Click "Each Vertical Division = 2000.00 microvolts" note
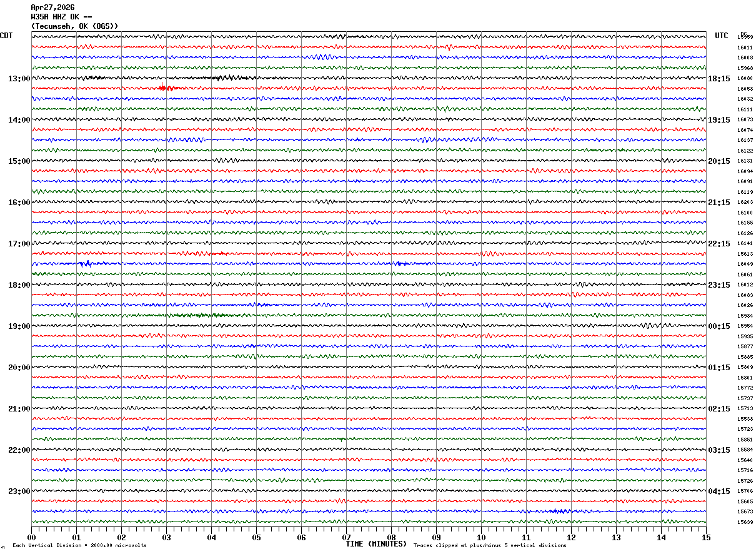 [79, 546]
